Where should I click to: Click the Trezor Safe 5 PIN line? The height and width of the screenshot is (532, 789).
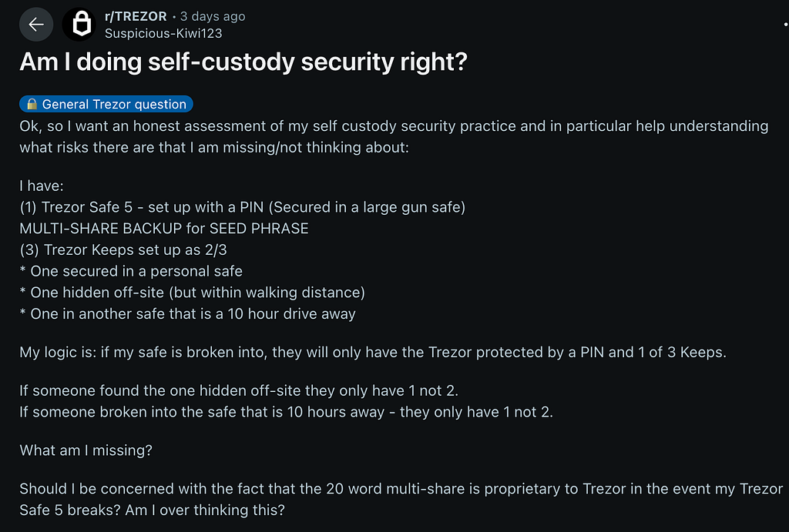(x=243, y=207)
